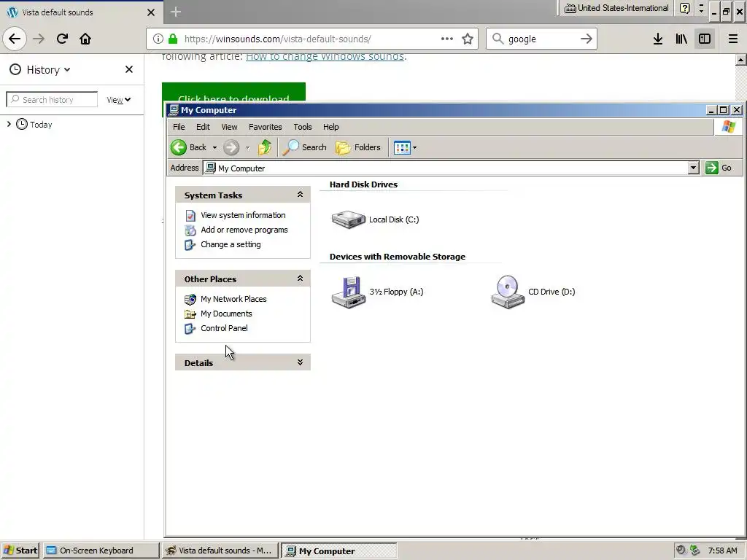Screen dimensions: 747x560
Task: Expand the Address bar dropdown
Action: point(693,168)
